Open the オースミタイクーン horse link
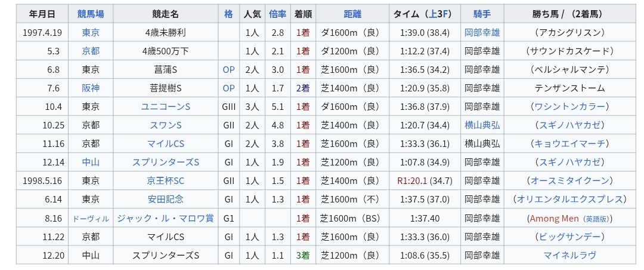 [x=570, y=180]
